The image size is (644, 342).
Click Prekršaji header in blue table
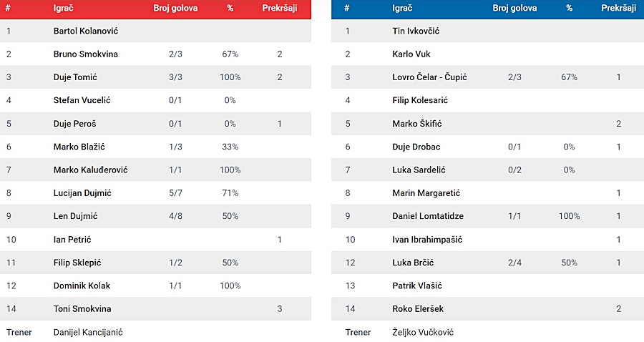click(x=618, y=8)
